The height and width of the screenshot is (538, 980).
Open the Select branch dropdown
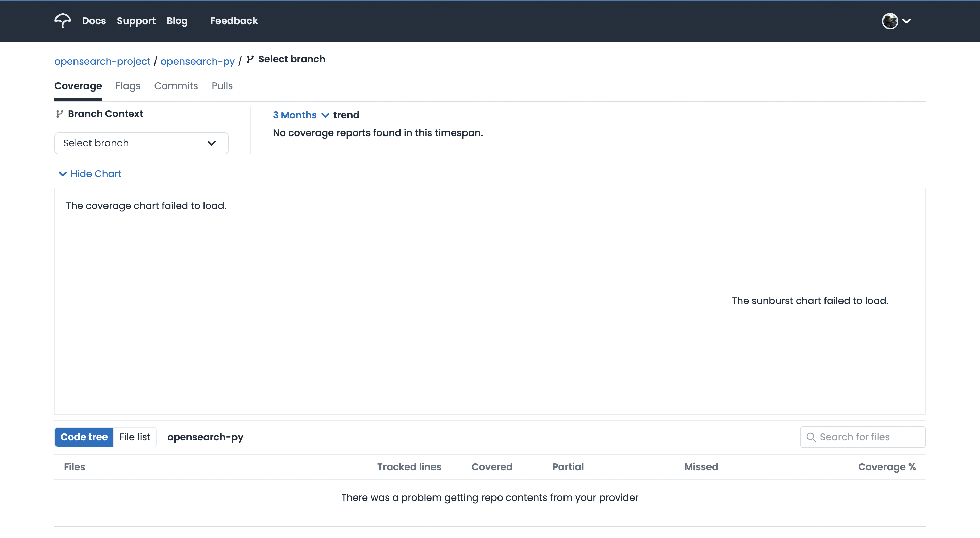[x=141, y=143]
